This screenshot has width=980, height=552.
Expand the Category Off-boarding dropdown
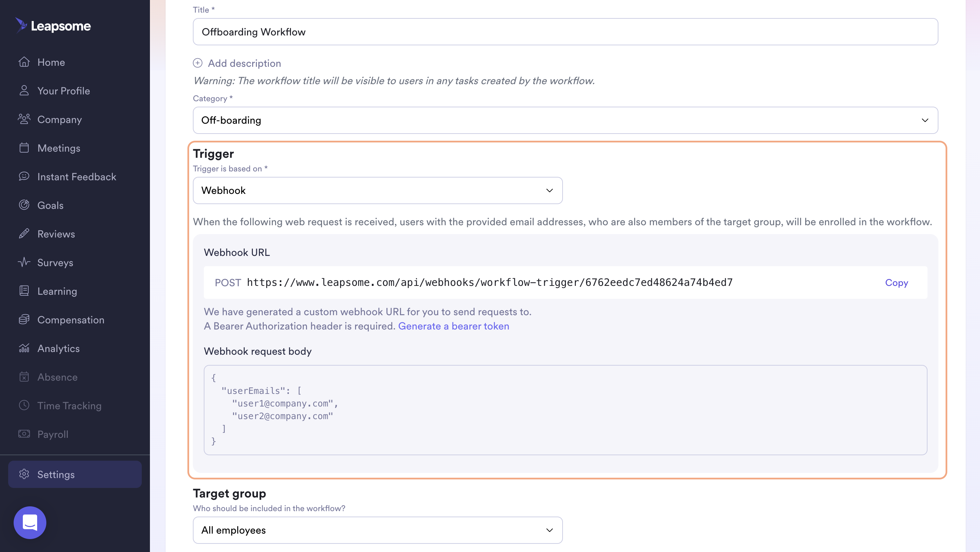point(565,120)
